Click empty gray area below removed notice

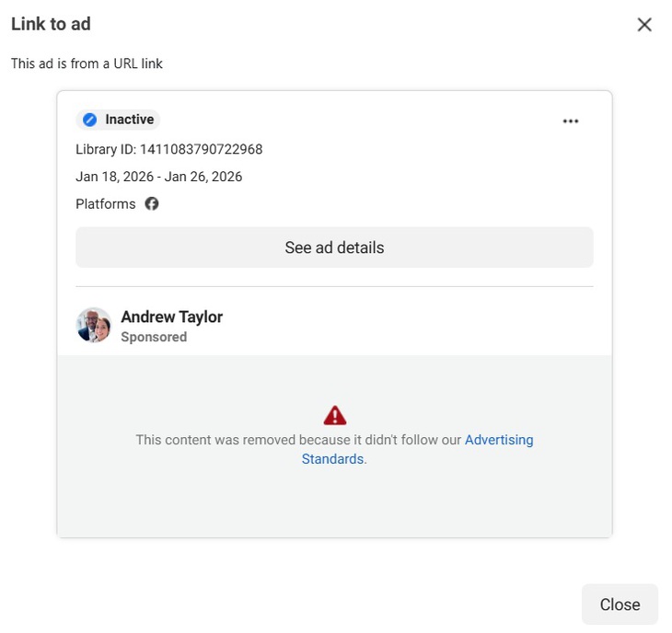point(335,504)
